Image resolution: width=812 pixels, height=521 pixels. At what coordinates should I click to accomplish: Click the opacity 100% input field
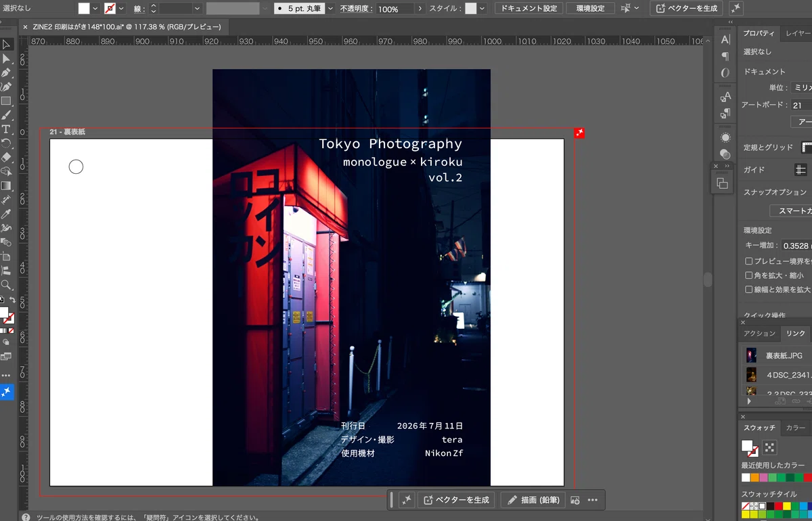(x=395, y=9)
